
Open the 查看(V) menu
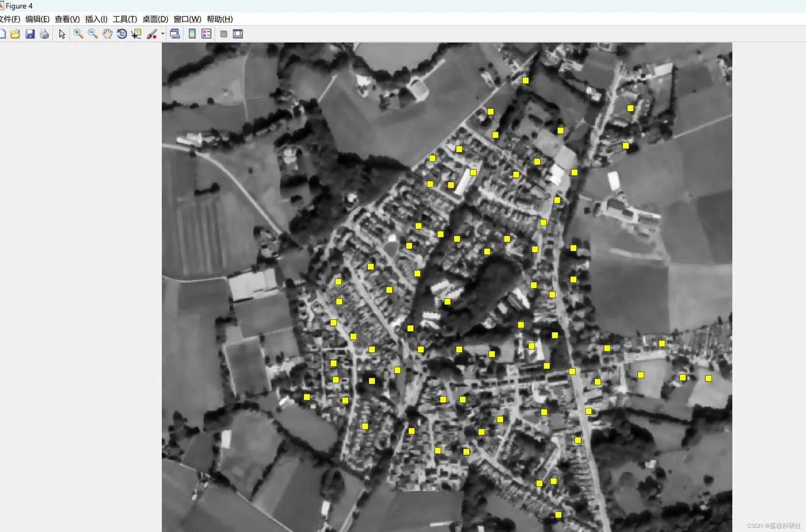(x=67, y=19)
